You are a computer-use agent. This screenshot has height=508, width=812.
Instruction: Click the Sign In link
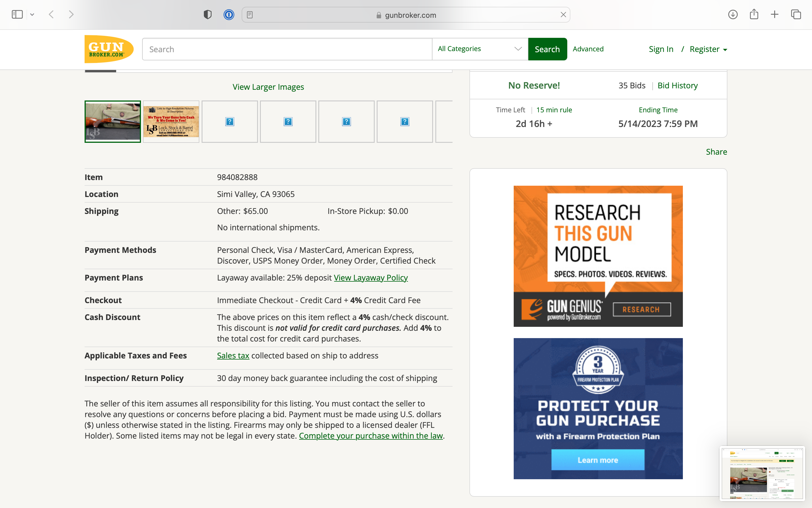(661, 49)
